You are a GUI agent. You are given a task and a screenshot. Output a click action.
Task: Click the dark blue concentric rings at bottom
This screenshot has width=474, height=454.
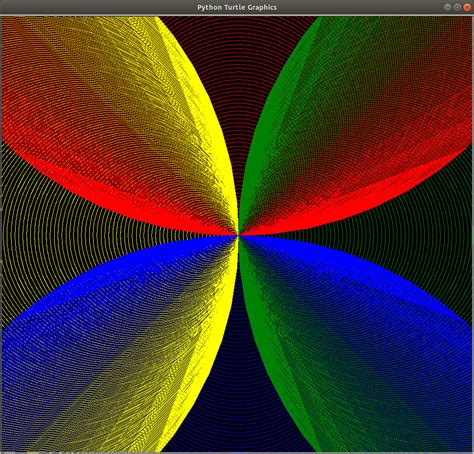tap(237, 383)
